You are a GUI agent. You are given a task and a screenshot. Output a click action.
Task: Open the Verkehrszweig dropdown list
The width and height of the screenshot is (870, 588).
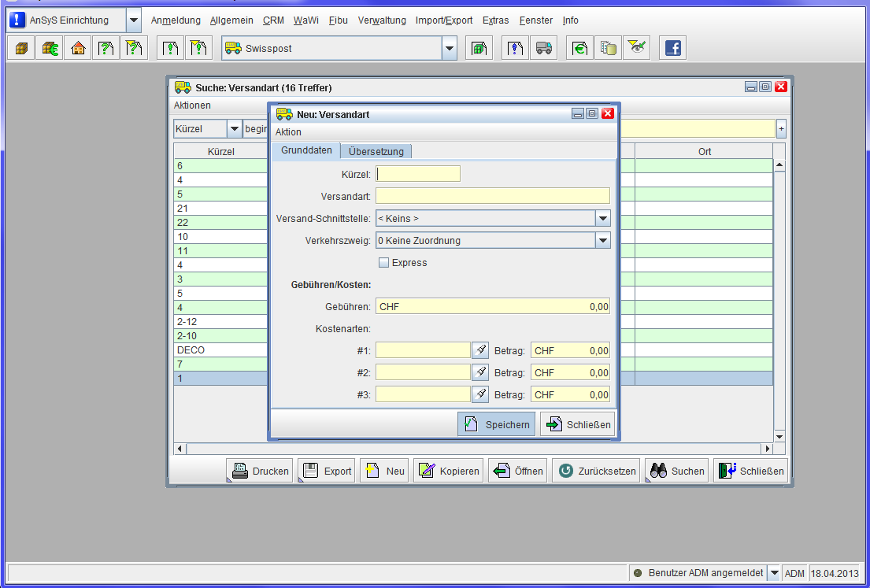[602, 240]
